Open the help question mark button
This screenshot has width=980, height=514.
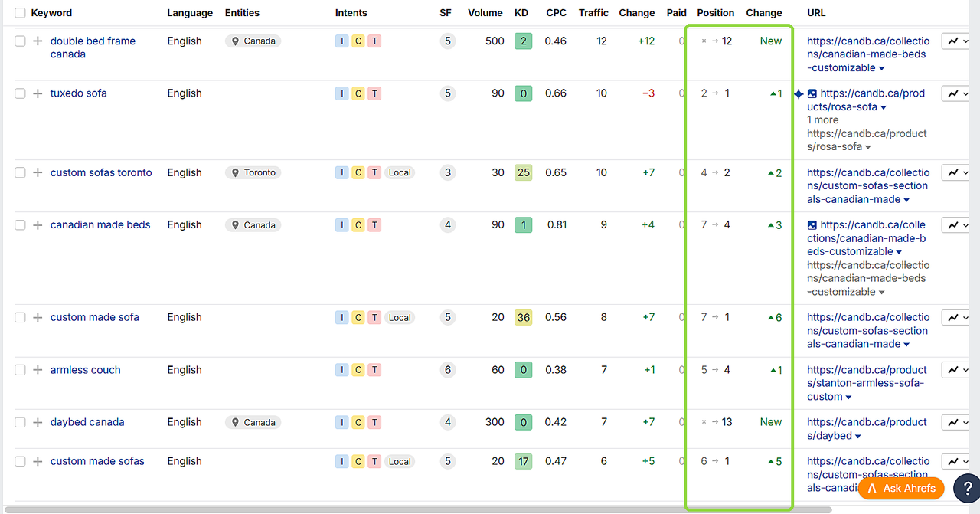(x=966, y=488)
